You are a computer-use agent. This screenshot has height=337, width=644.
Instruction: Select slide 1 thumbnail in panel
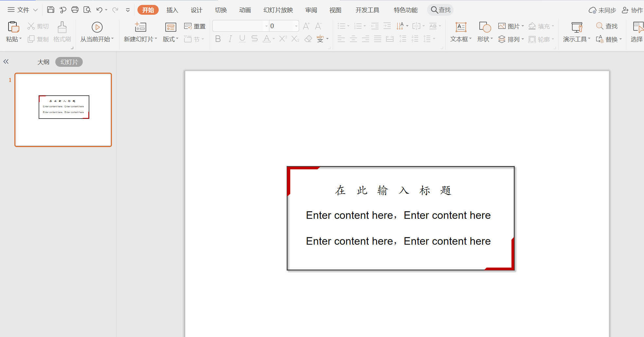click(63, 110)
